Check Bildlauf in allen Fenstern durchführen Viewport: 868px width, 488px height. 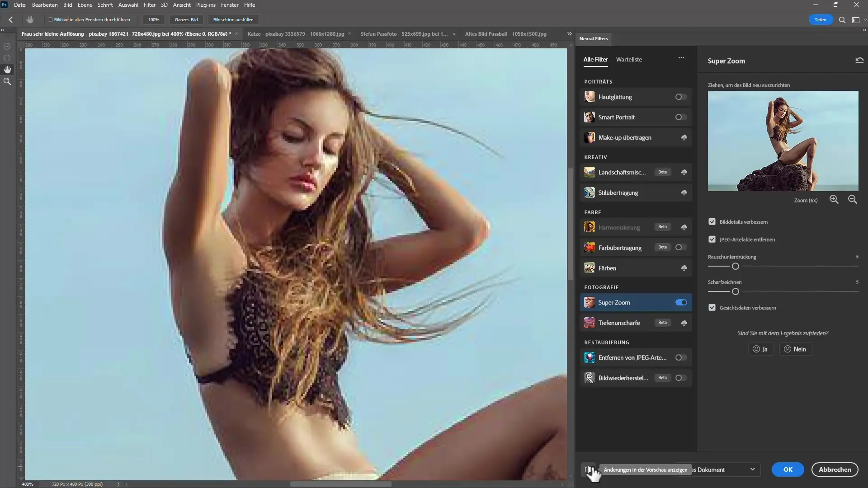pos(50,20)
